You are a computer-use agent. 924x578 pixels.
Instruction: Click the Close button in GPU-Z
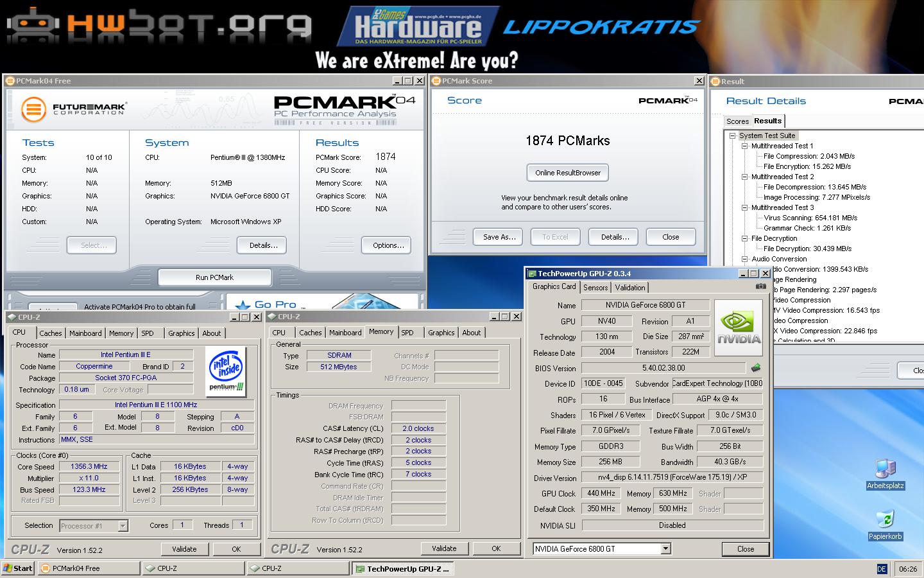[745, 549]
